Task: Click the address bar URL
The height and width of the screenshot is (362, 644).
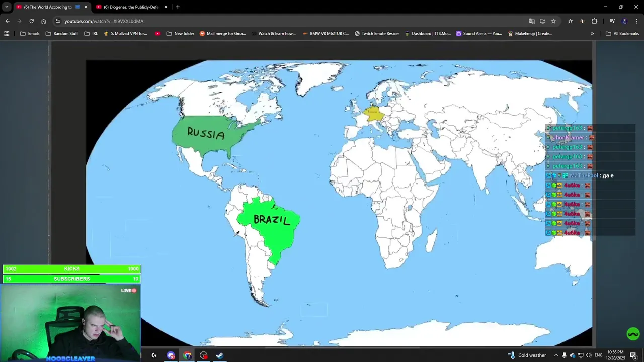Action: point(104,21)
